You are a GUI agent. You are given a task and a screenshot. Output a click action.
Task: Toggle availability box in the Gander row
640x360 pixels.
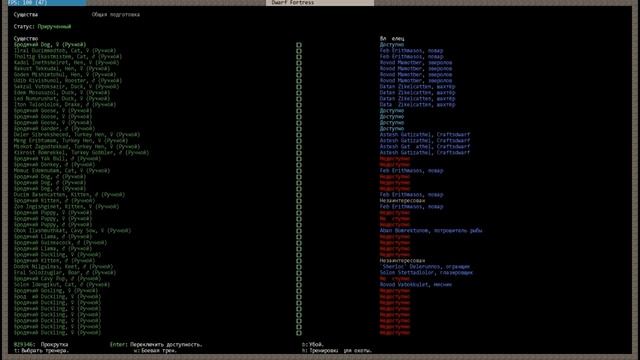(x=299, y=129)
